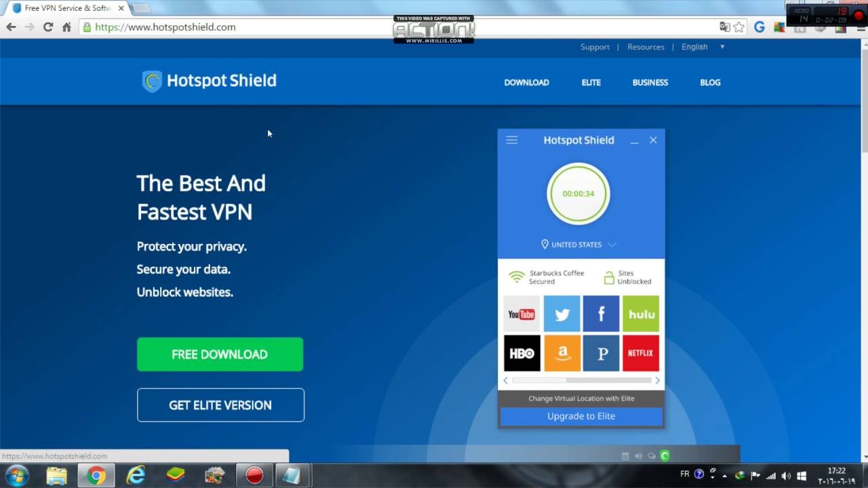The height and width of the screenshot is (488, 868).
Task: Click the YouTube tile in Hotspot Shield
Action: click(522, 314)
